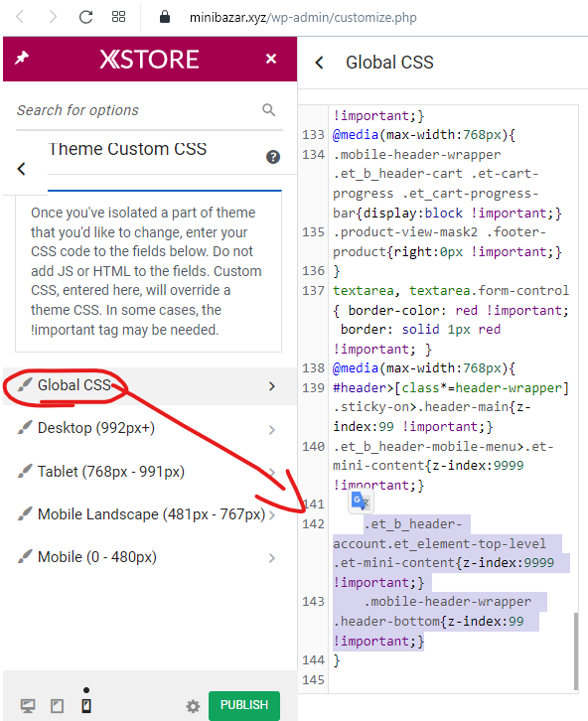Viewport: 588px width, 721px height.
Task: Click the browser forward arrow
Action: point(53,17)
